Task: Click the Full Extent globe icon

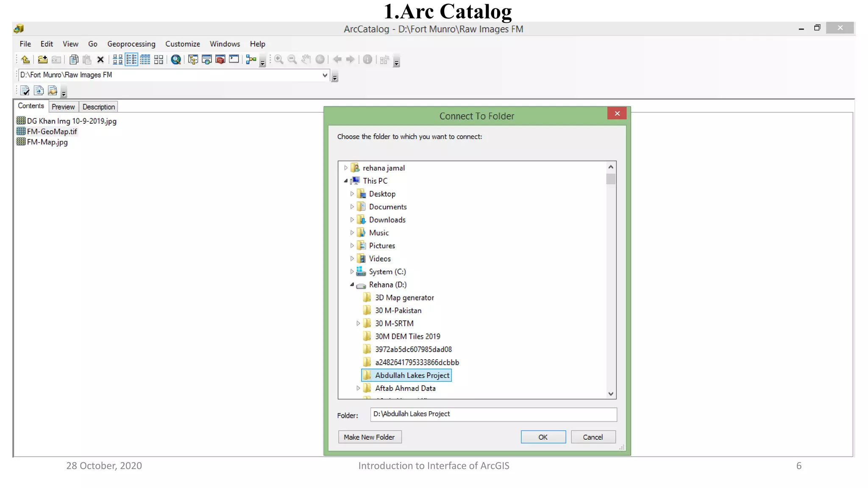Action: 320,60
